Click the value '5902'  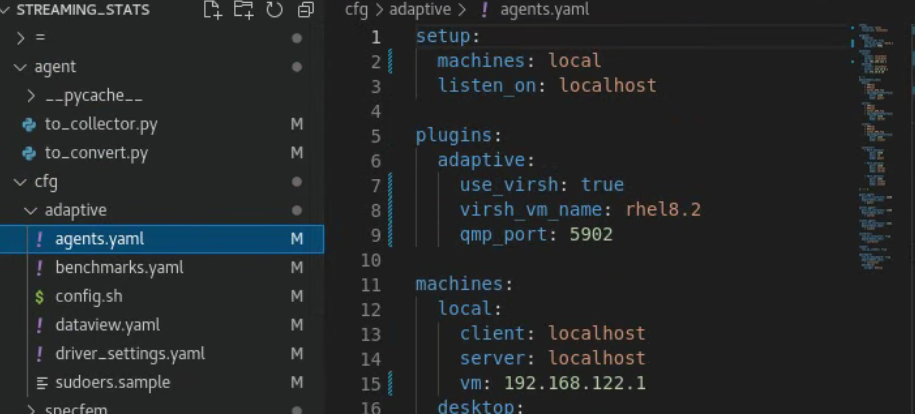point(591,235)
